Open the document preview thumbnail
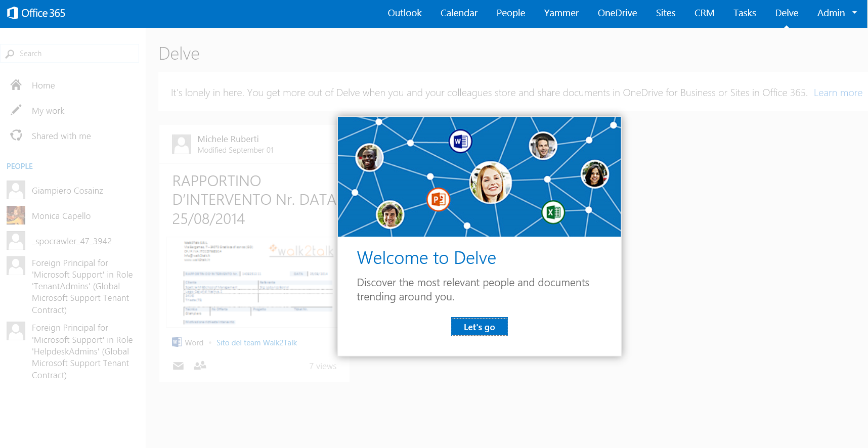Screen dimensions: 868x448 [x=251, y=282]
